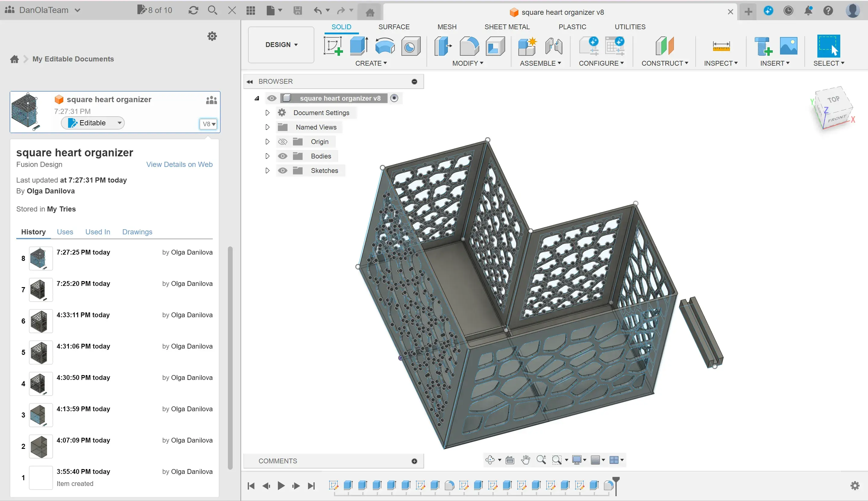Image resolution: width=868 pixels, height=501 pixels.
Task: Select the Press Pull tool
Action: (443, 46)
